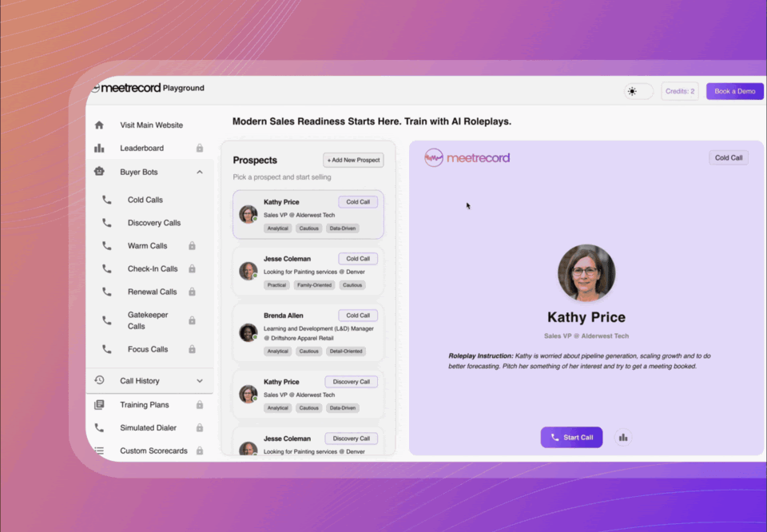Select Leaderboard in sidebar
767x532 pixels.
pyautogui.click(x=142, y=148)
